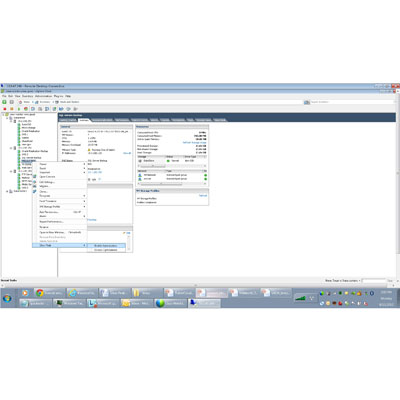Click the green Power On play icon
Viewport: 400px width, 400px height.
pos(19,109)
